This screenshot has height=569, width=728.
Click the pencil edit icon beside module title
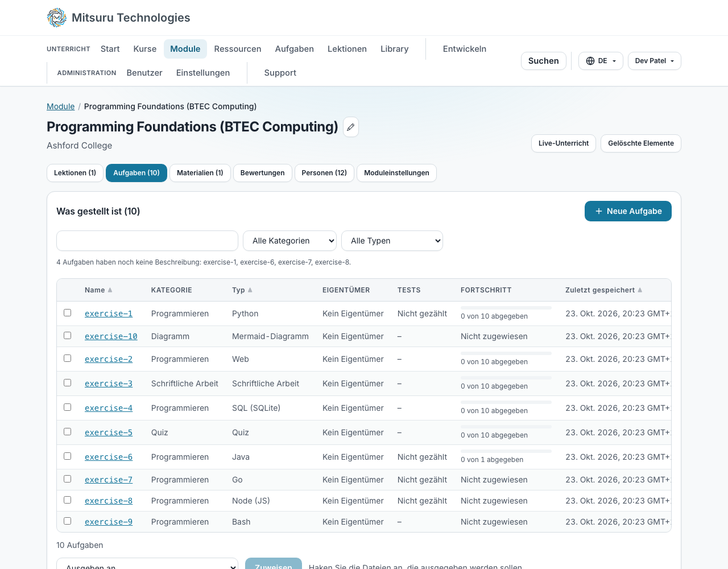pyautogui.click(x=351, y=127)
